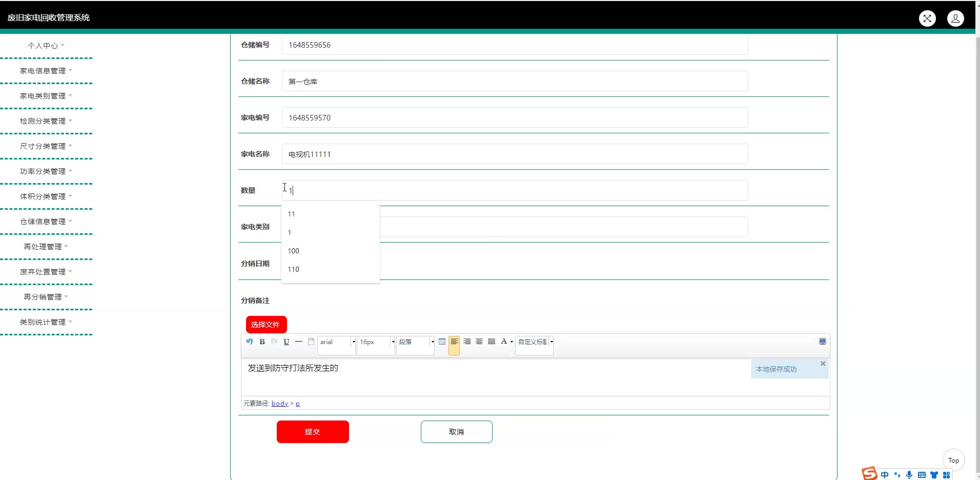The image size is (980, 480).
Task: Open the IME skin shirt icon
Action: (934, 475)
